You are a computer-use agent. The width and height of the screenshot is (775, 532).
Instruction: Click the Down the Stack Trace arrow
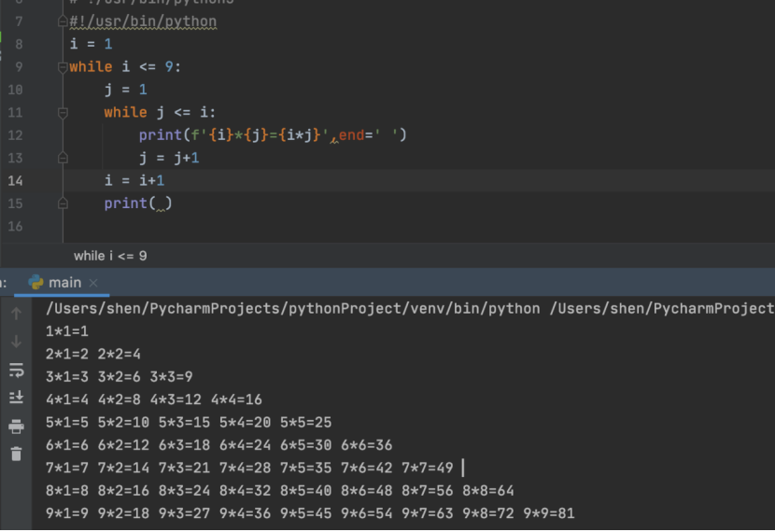click(x=16, y=342)
